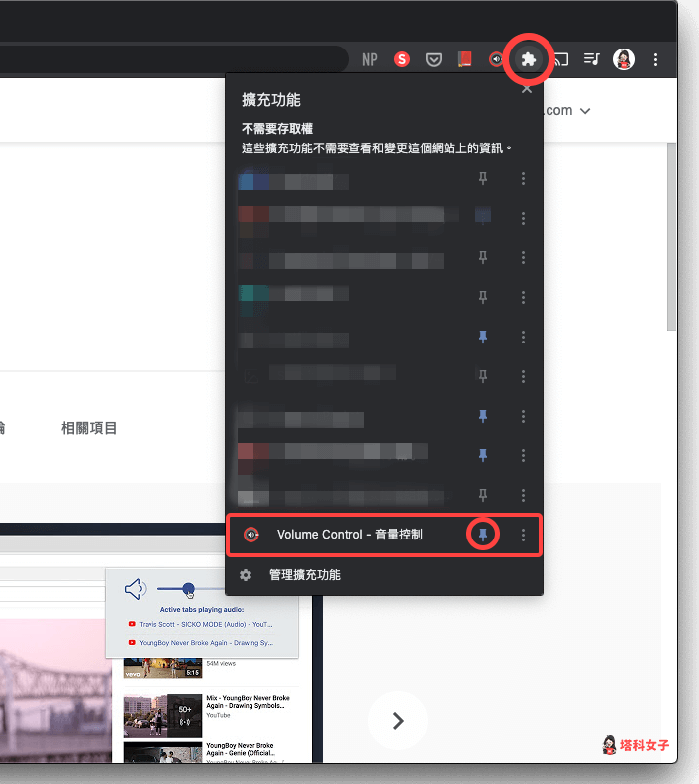The image size is (699, 784).
Task: Pin the extension with the blue icon
Action: pos(483,178)
